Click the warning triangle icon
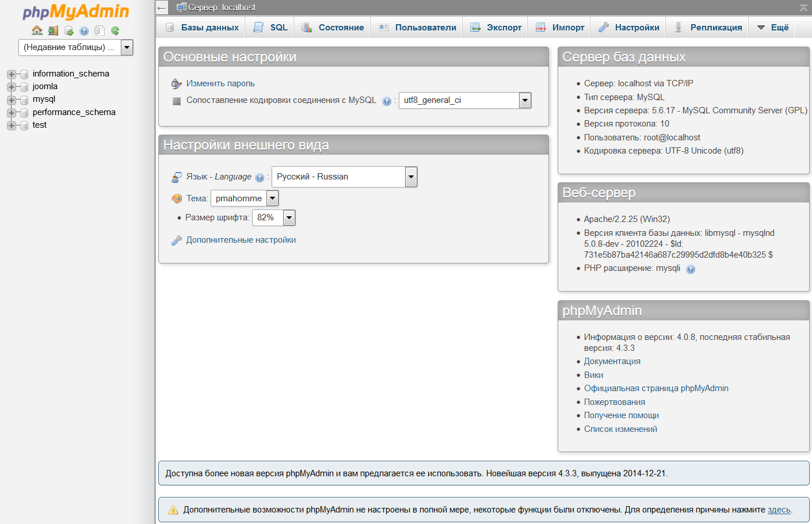 pyautogui.click(x=173, y=510)
